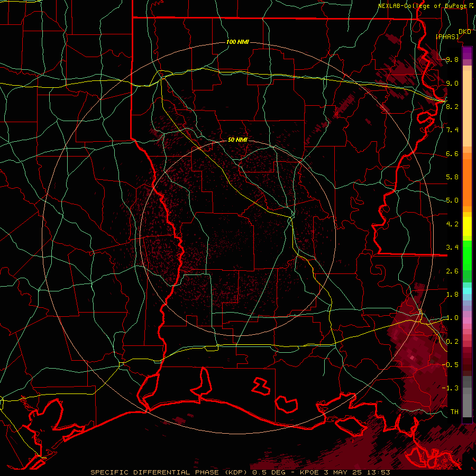
Task: Click the brightest pink pixel in southeast storm
Action: 412,358
